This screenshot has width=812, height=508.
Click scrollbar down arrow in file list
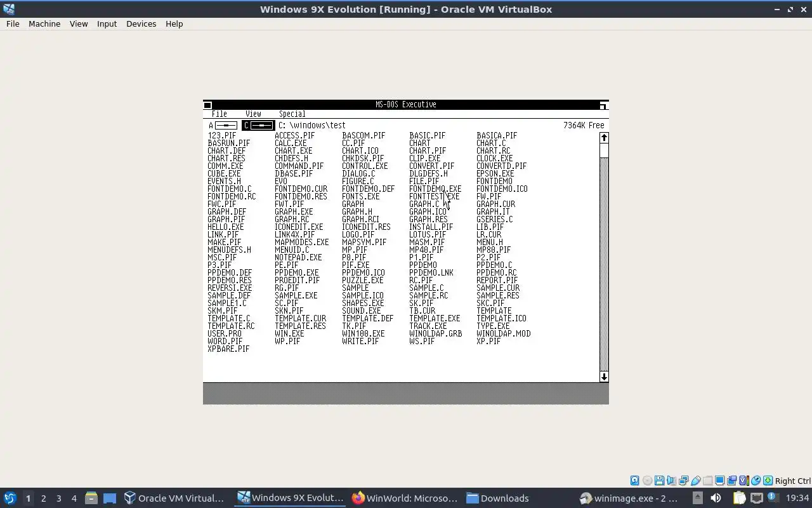click(604, 377)
